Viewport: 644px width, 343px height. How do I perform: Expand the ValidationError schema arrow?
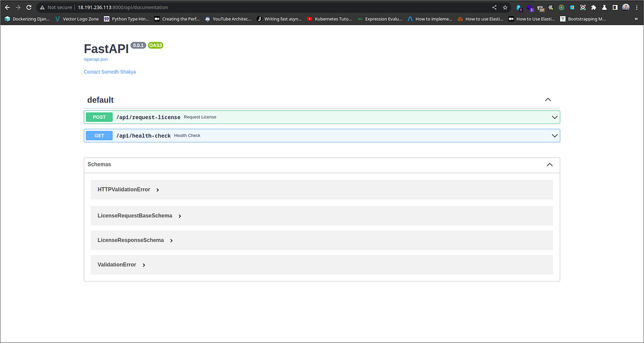click(144, 265)
